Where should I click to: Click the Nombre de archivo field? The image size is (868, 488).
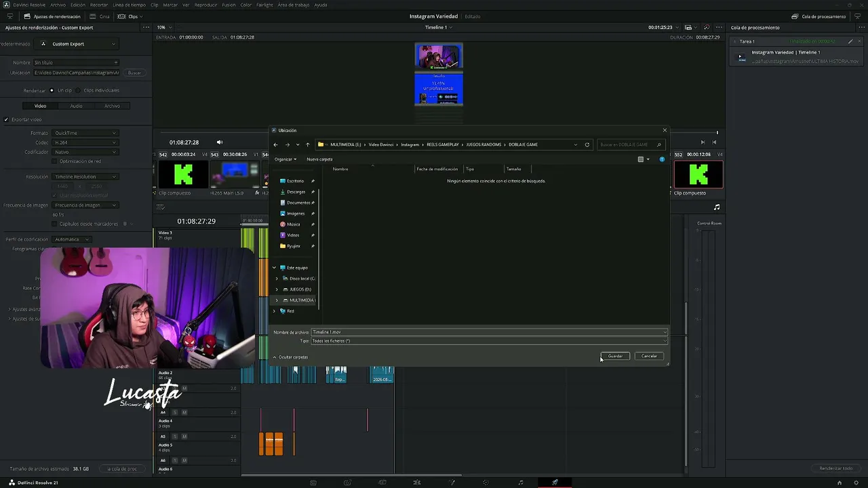pyautogui.click(x=489, y=332)
